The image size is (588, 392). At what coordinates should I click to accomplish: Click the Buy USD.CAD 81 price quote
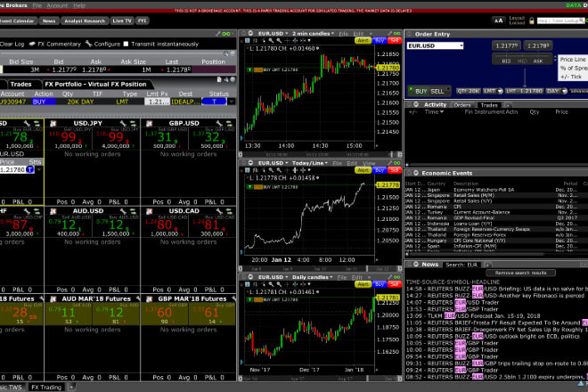coord(212,225)
